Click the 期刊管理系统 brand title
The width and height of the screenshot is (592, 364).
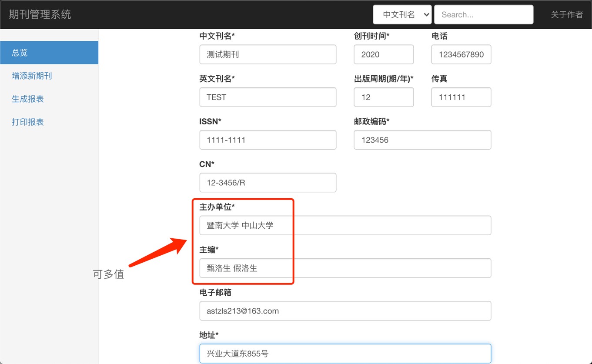40,14
